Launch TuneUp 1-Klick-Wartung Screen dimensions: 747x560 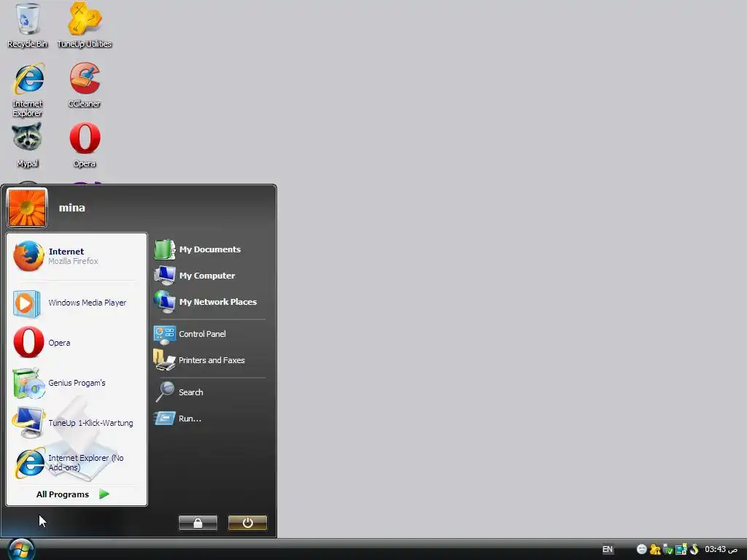coord(77,423)
